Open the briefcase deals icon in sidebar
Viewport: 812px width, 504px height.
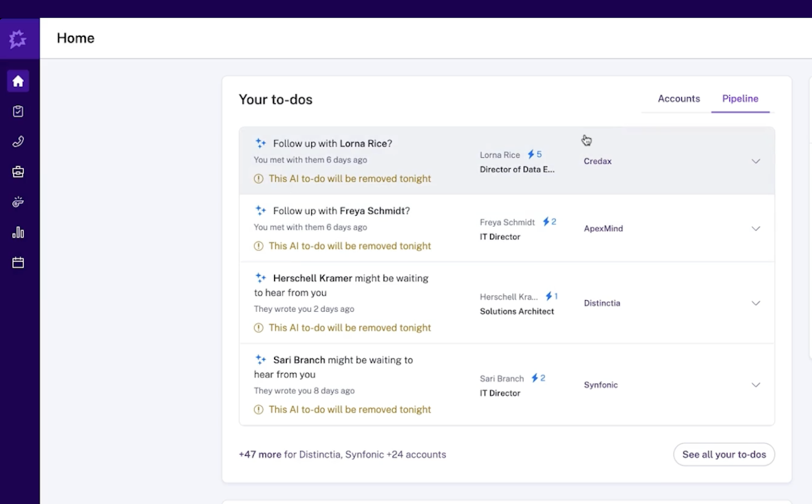pyautogui.click(x=18, y=172)
